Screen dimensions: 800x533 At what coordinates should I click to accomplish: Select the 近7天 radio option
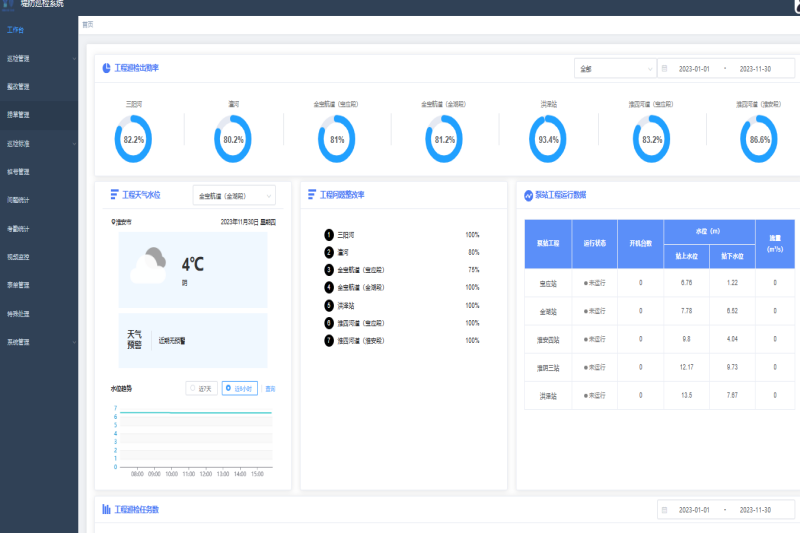tap(202, 388)
